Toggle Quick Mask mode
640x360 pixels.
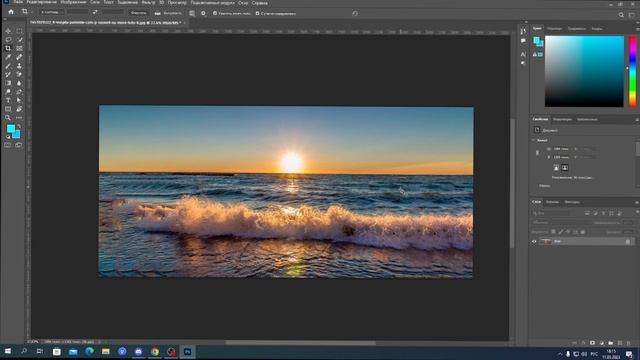coord(8,145)
